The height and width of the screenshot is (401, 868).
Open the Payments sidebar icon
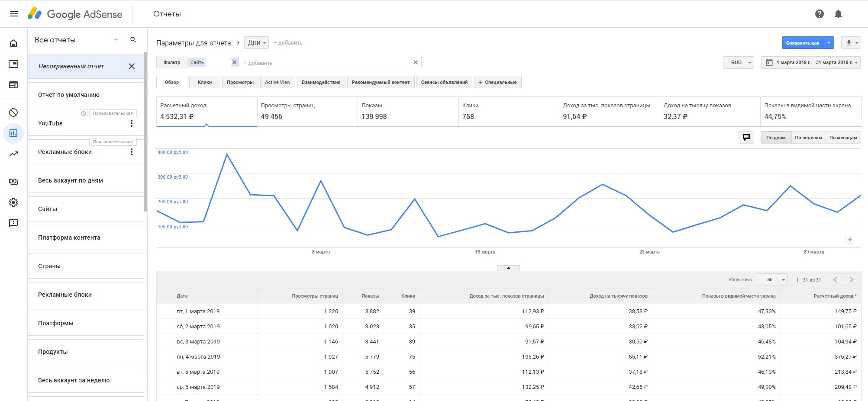13,182
